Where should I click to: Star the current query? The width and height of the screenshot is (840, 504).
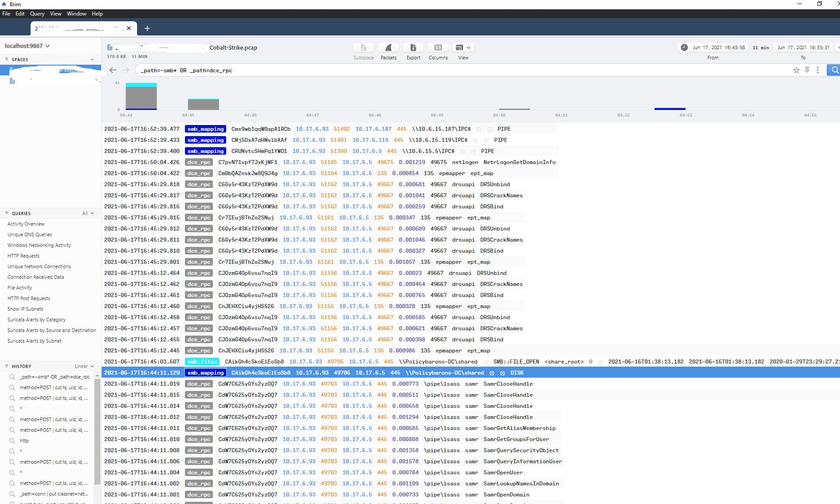[797, 70]
